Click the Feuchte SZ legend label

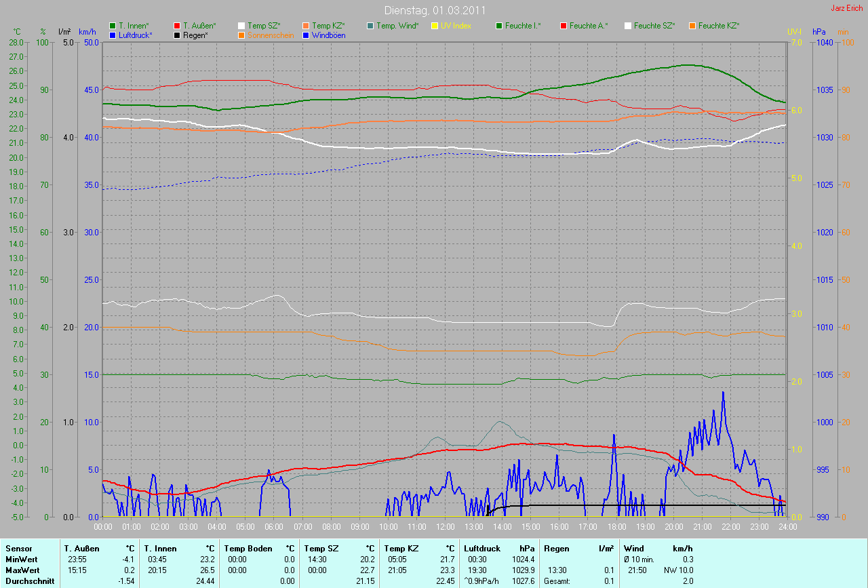pos(654,26)
